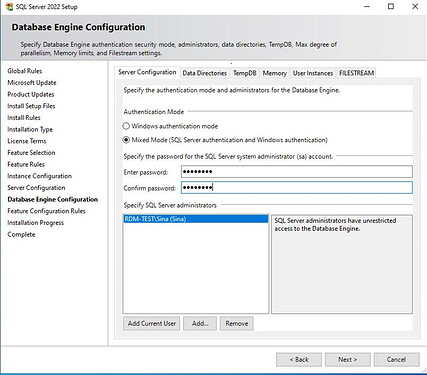Select Mixed Mode authentication radio button
Image resolution: width=427 pixels, height=375 pixels.
click(x=126, y=140)
